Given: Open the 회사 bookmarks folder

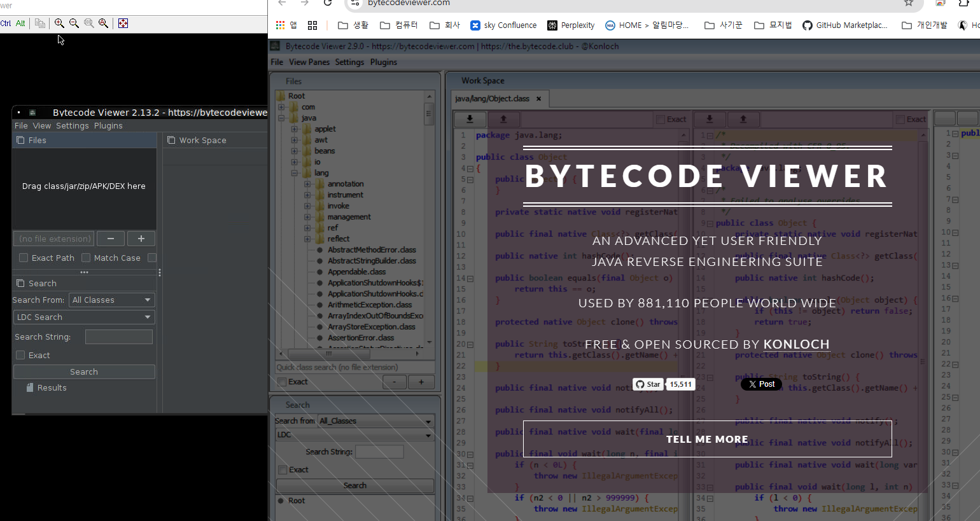Looking at the screenshot, I should (445, 25).
